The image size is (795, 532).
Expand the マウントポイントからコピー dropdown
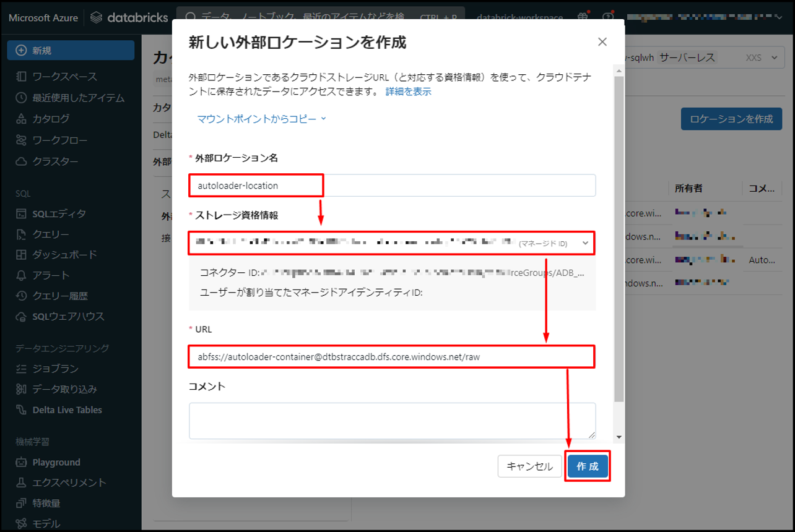pos(261,119)
